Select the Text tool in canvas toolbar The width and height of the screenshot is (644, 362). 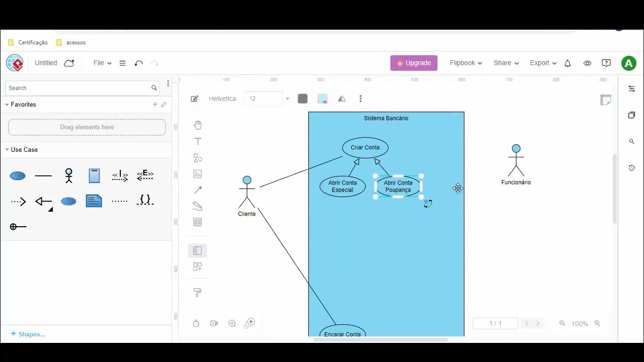point(198,141)
